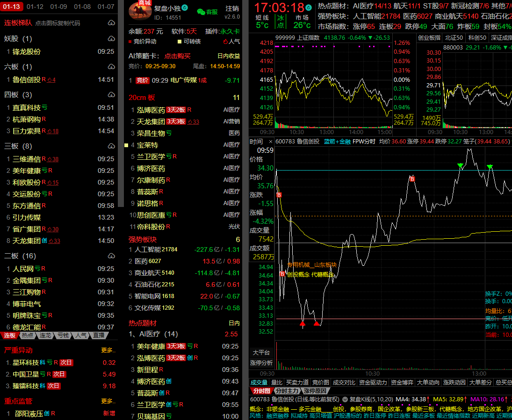
Task: Click the WeChat 客服 icon
Action: 201,12
